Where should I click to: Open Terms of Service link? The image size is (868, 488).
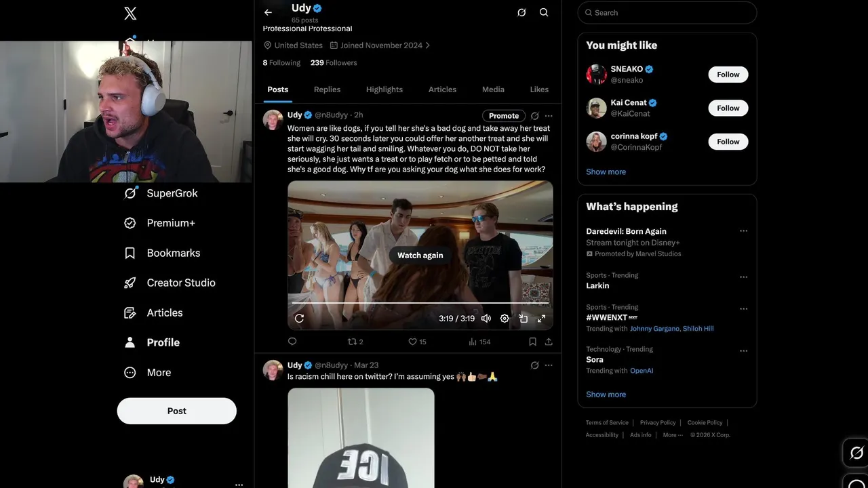pos(607,422)
